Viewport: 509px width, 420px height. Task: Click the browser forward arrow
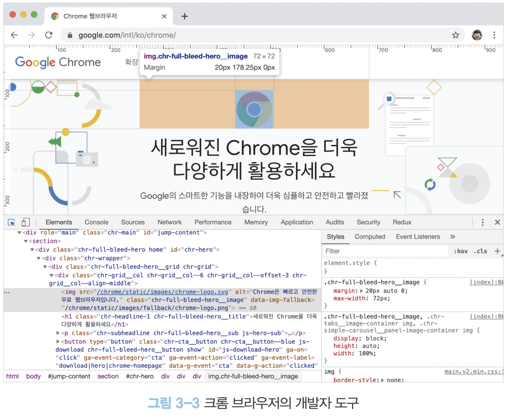point(31,35)
